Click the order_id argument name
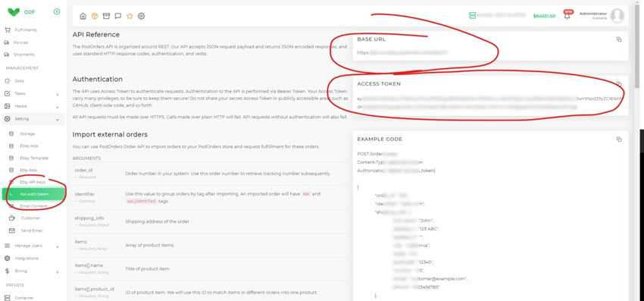Image resolution: width=644 pixels, height=301 pixels. pos(83,171)
